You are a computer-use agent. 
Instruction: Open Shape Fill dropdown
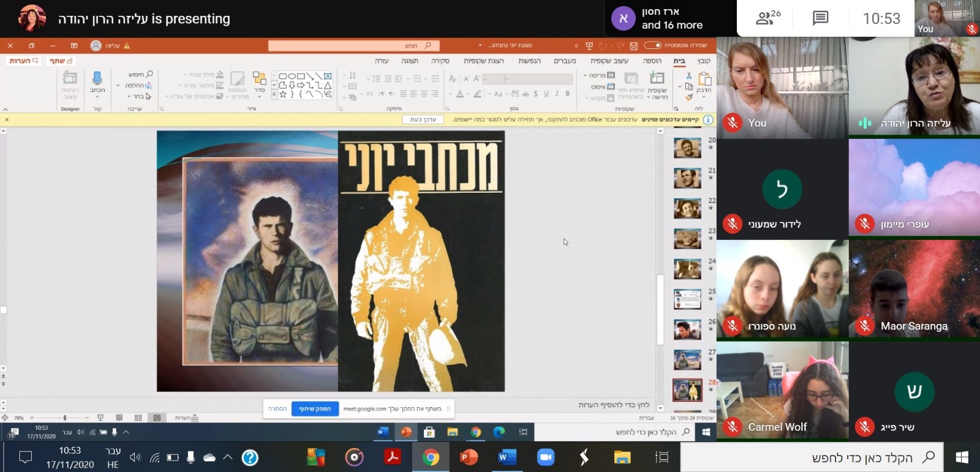pos(203,75)
